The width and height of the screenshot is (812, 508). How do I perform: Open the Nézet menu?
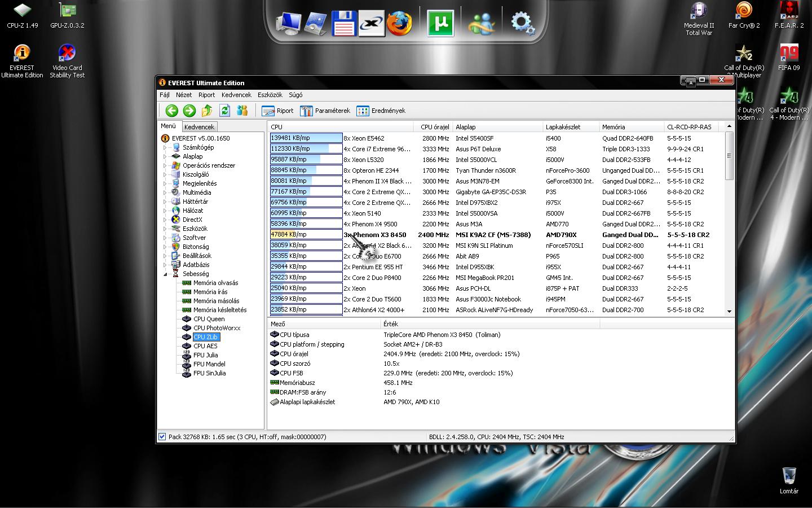pos(184,95)
